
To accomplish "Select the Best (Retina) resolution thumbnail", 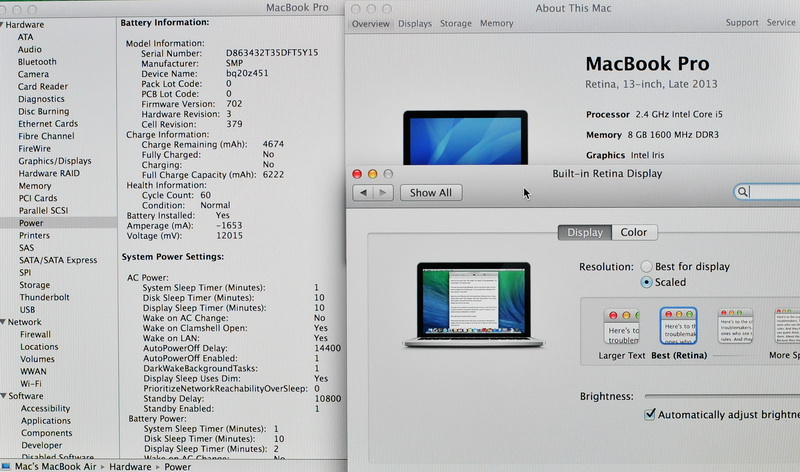I will pos(679,326).
